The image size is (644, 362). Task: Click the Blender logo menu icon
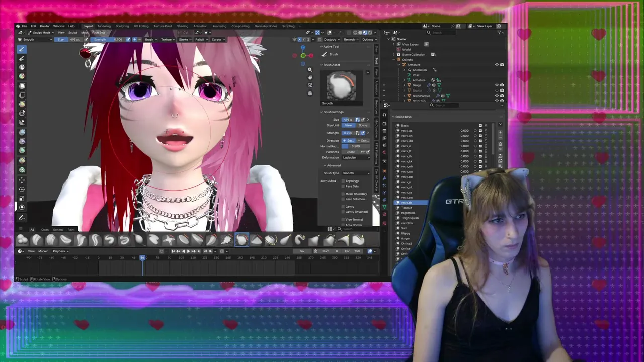(x=18, y=26)
